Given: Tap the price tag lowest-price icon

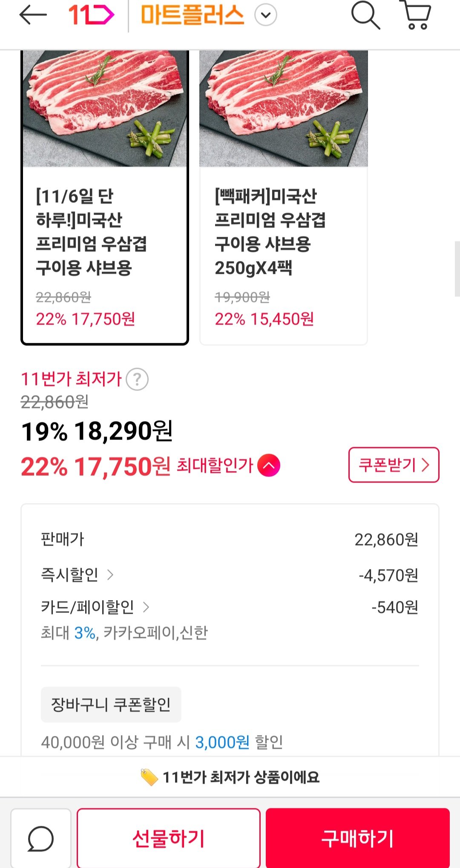Looking at the screenshot, I should click(149, 777).
